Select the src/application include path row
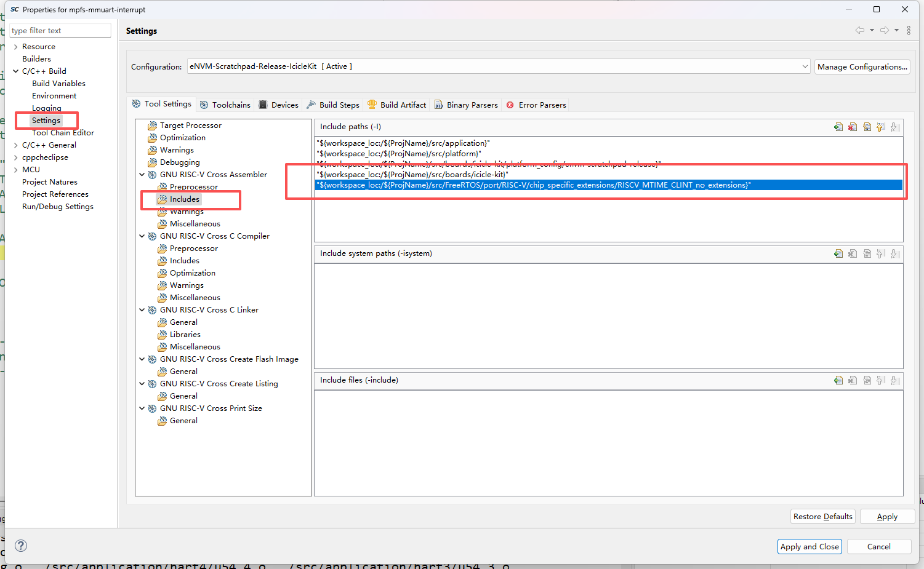 (x=608, y=143)
